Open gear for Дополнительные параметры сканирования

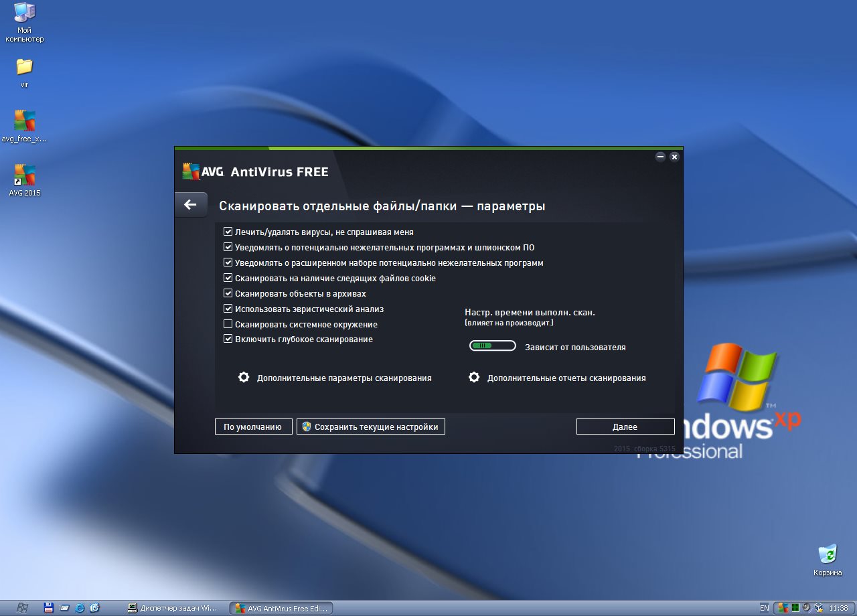(x=244, y=378)
